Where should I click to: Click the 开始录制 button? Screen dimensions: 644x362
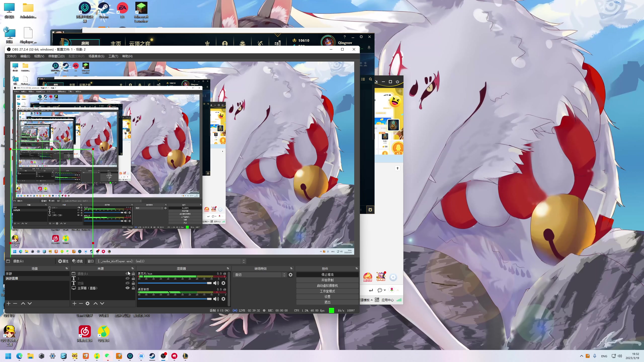[x=327, y=280]
